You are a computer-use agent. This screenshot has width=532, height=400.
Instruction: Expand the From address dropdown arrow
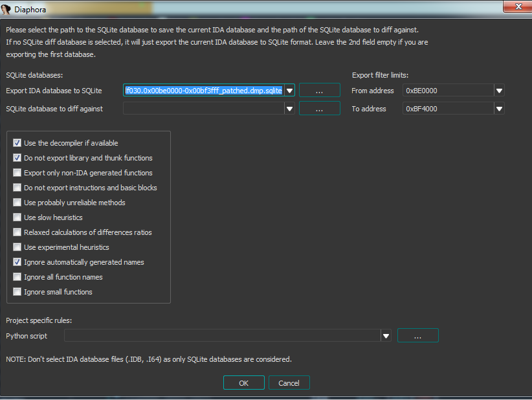[x=499, y=91]
